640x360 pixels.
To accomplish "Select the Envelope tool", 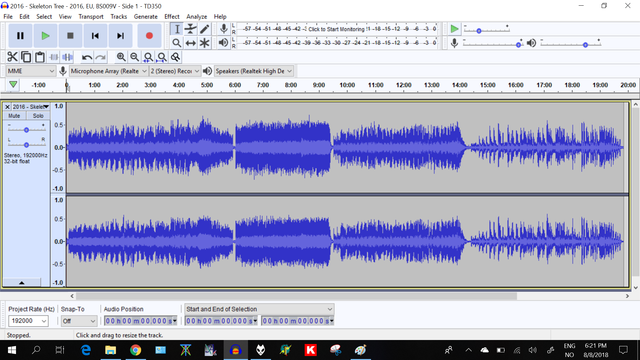I will (x=191, y=29).
